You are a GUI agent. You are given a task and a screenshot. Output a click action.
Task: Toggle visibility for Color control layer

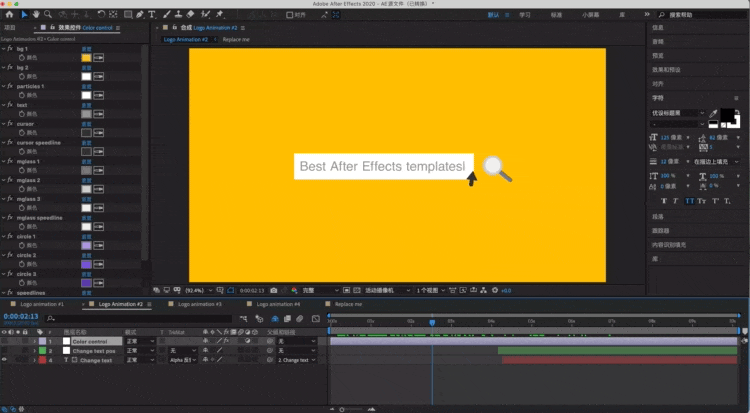(4, 341)
